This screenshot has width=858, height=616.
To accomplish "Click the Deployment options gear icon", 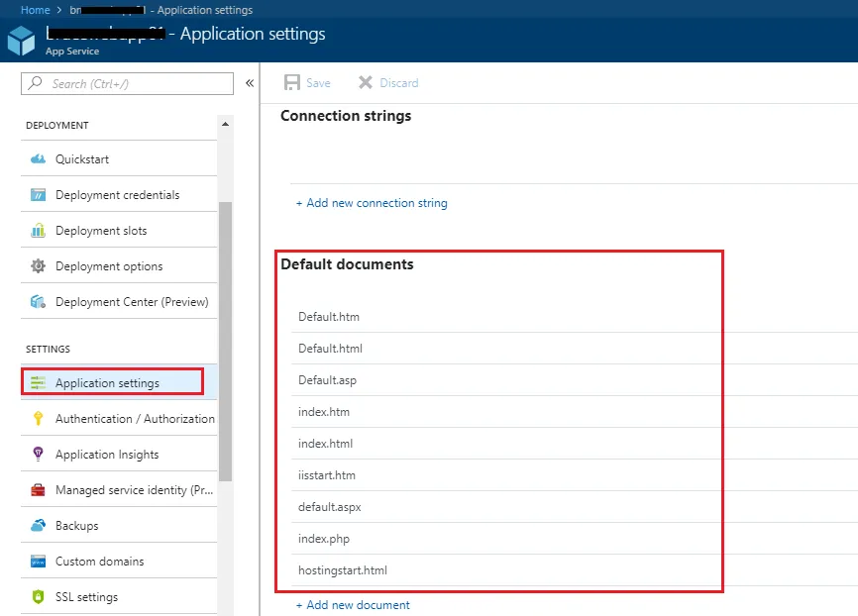I will (38, 265).
